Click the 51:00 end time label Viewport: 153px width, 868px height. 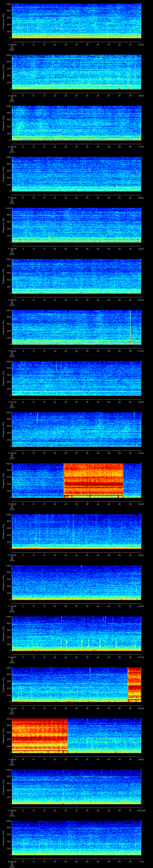coord(141,351)
